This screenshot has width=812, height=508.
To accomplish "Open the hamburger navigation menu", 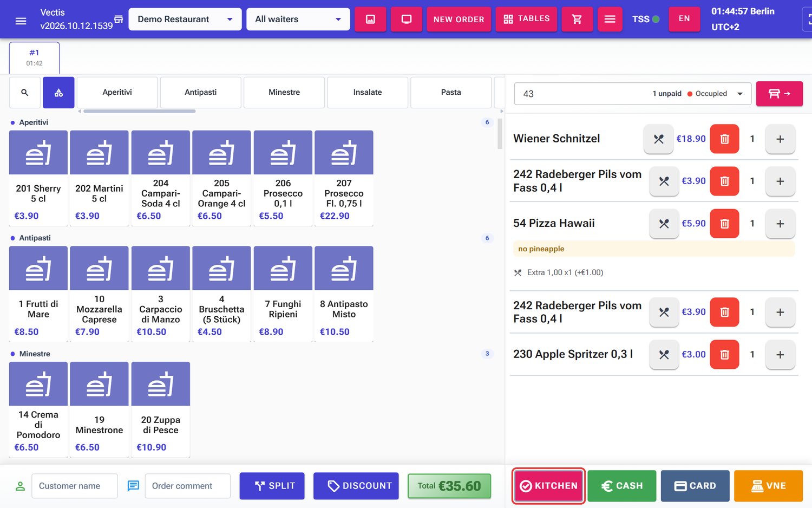I will (x=21, y=21).
